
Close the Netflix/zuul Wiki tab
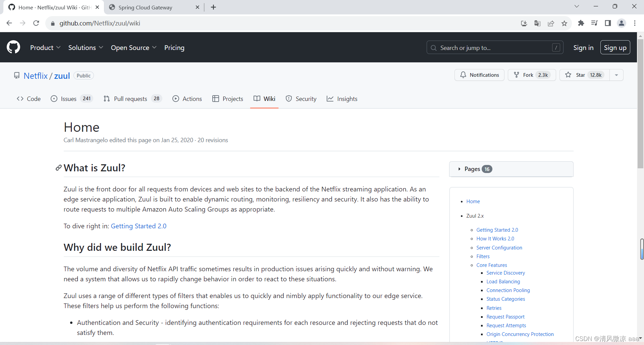pos(97,7)
